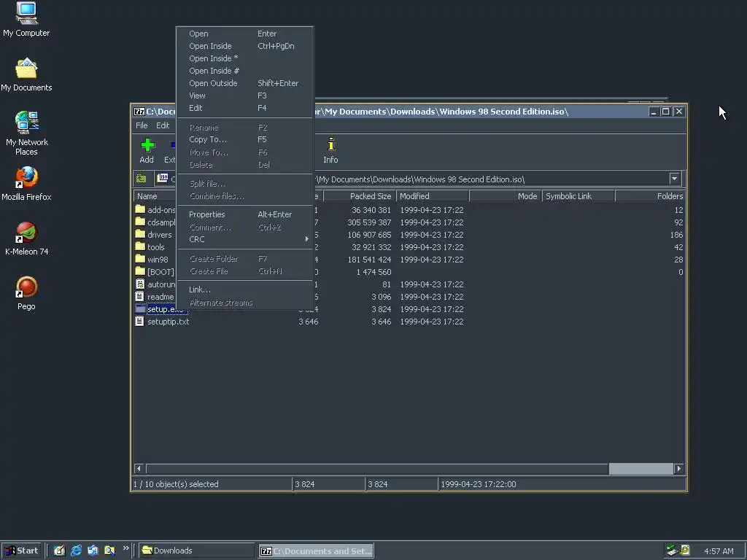Select the setuptip.txt file name
The image size is (747, 560).
[x=169, y=322]
